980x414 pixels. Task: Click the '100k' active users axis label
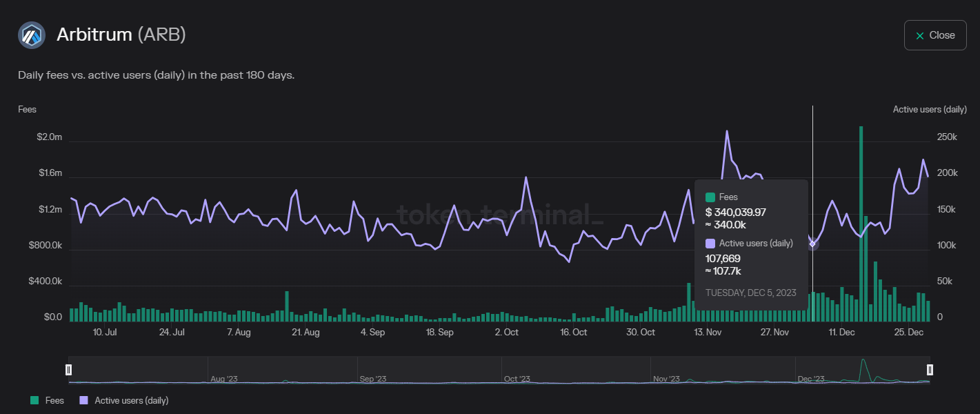pyautogui.click(x=948, y=246)
